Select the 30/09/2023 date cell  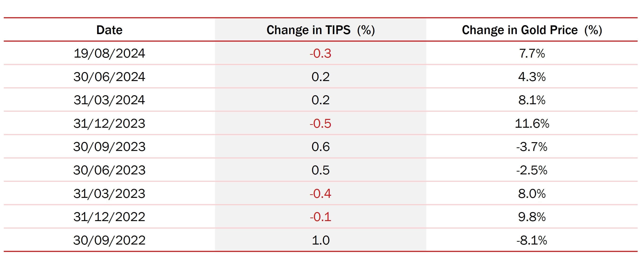[109, 147]
